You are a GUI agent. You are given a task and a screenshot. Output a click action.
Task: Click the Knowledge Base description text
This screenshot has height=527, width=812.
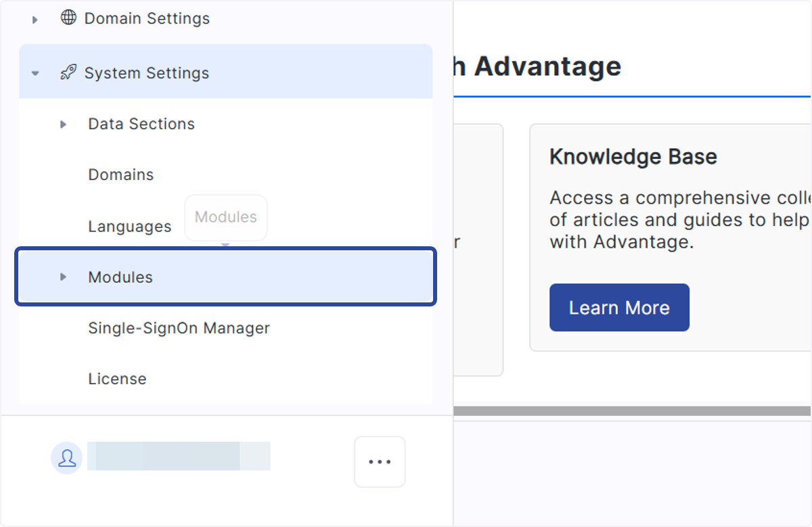click(x=680, y=220)
